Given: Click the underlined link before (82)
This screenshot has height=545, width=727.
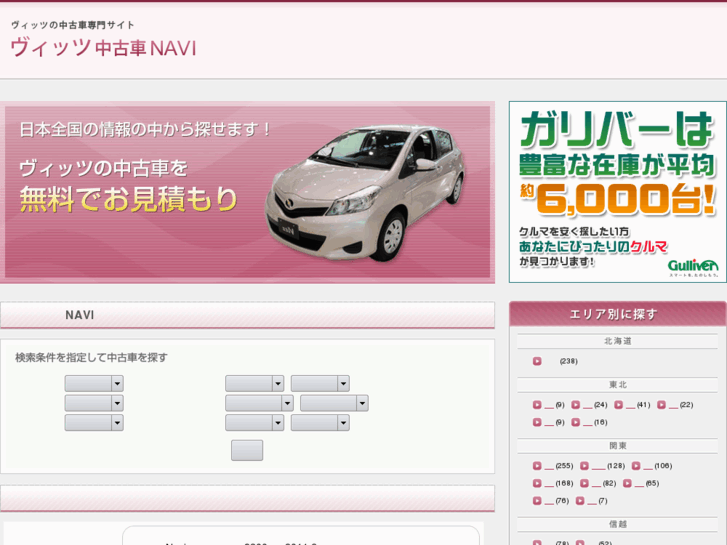Looking at the screenshot, I should pos(596,484).
